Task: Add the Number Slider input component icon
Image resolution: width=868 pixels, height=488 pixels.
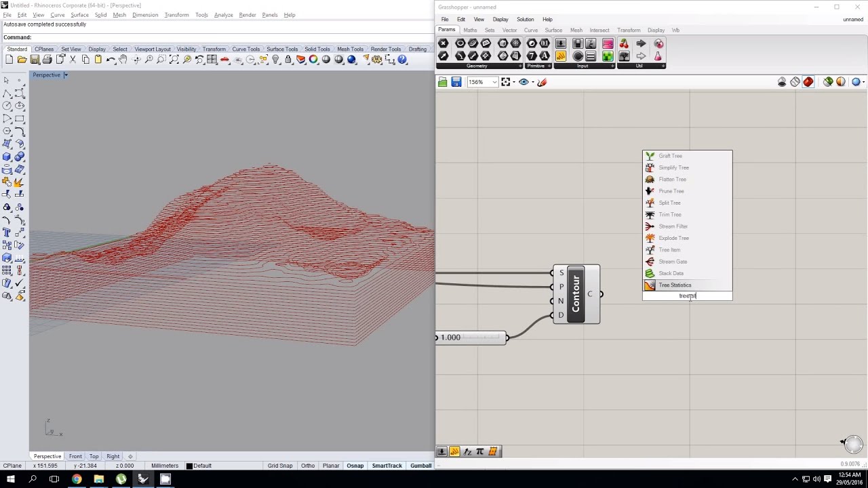Action: coord(561,43)
